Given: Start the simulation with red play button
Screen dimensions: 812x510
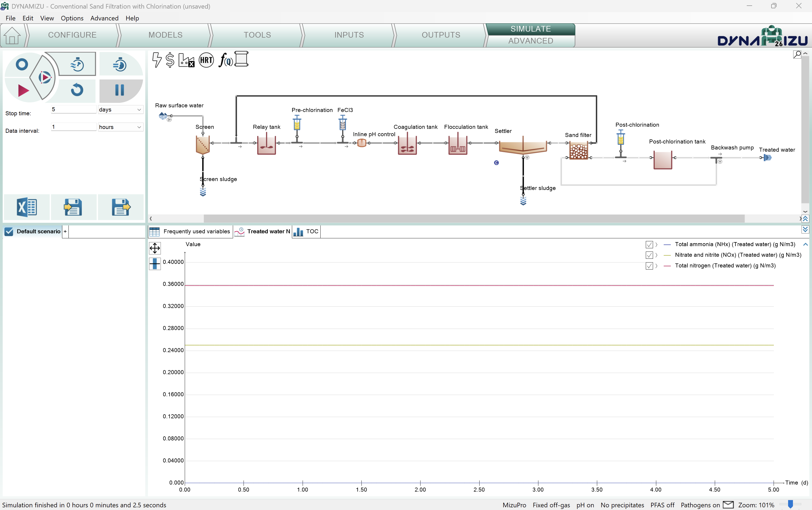Looking at the screenshot, I should coord(23,90).
